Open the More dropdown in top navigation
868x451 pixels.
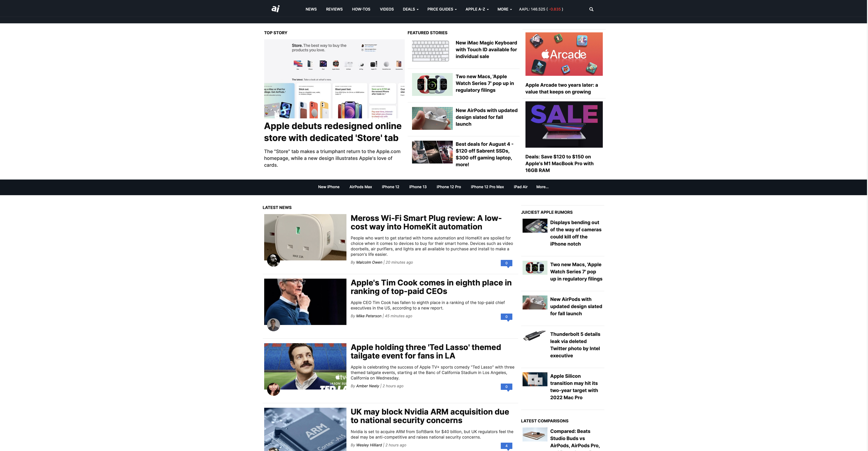(x=504, y=9)
